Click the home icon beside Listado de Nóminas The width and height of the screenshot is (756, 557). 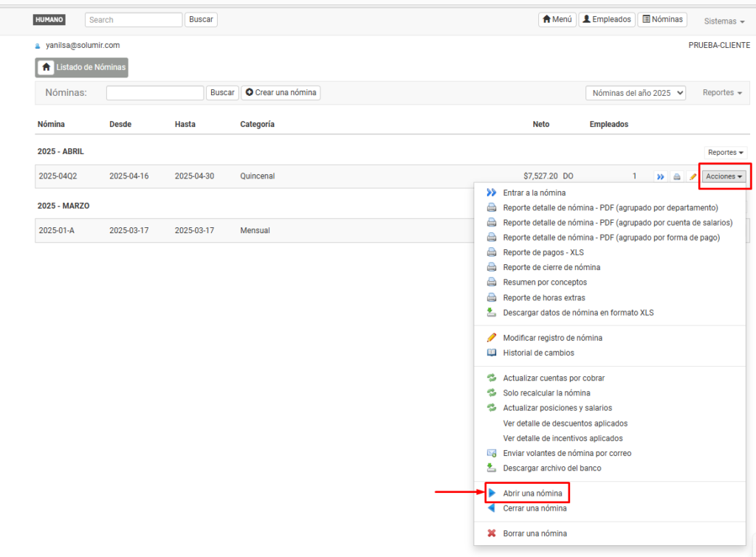pyautogui.click(x=46, y=68)
